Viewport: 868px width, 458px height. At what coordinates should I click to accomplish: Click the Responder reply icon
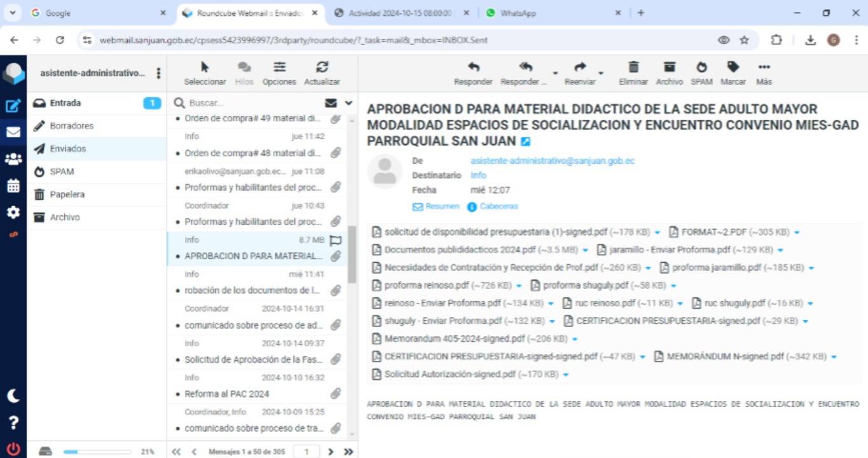coord(473,67)
